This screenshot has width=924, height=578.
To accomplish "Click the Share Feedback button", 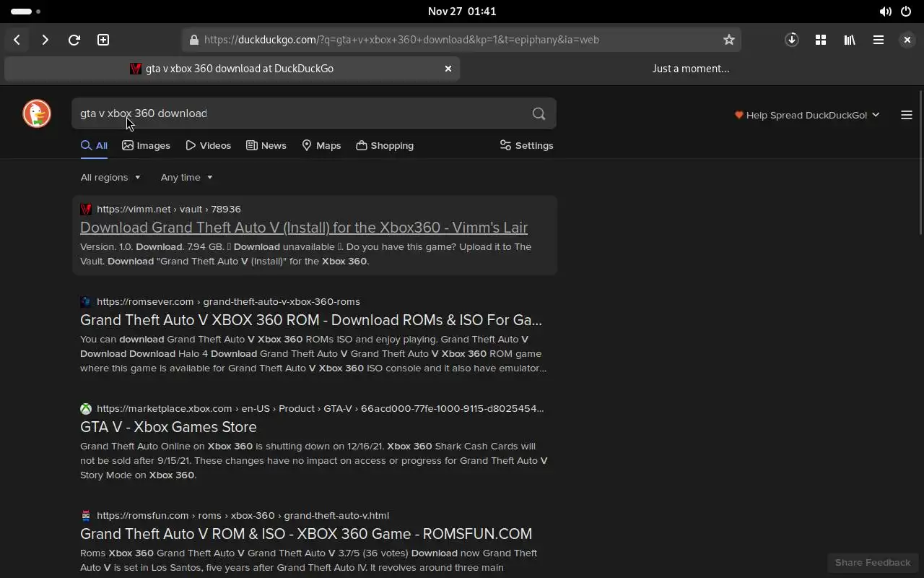I will (872, 562).
